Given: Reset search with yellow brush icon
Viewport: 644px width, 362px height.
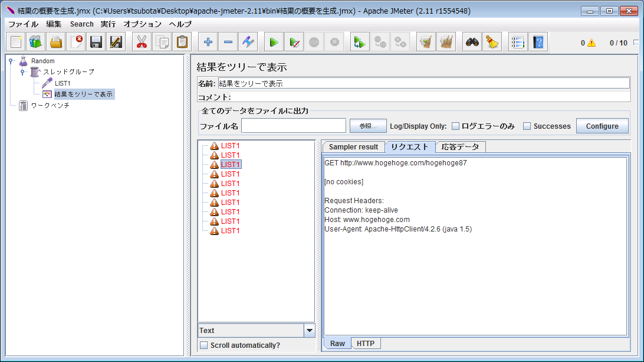Looking at the screenshot, I should [492, 42].
